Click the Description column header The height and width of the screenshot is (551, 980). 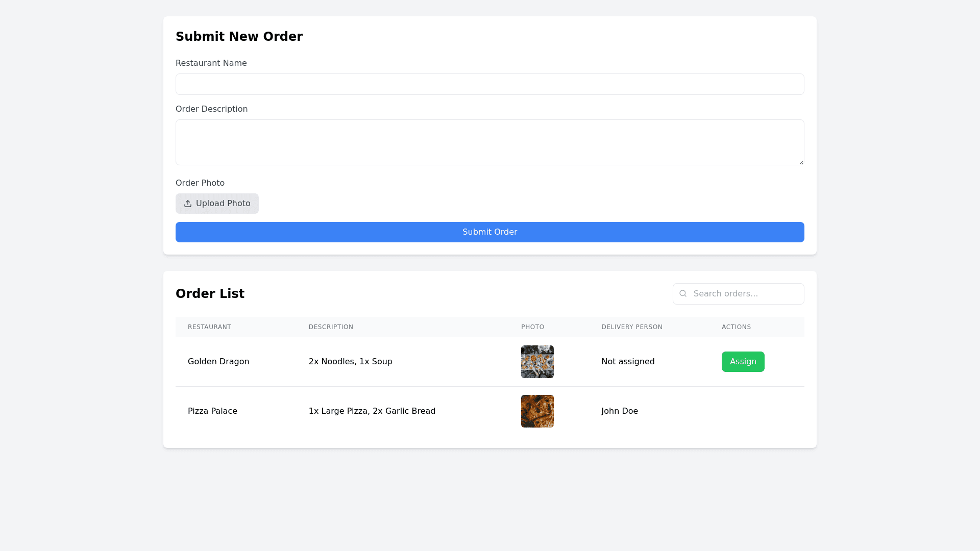coord(331,327)
